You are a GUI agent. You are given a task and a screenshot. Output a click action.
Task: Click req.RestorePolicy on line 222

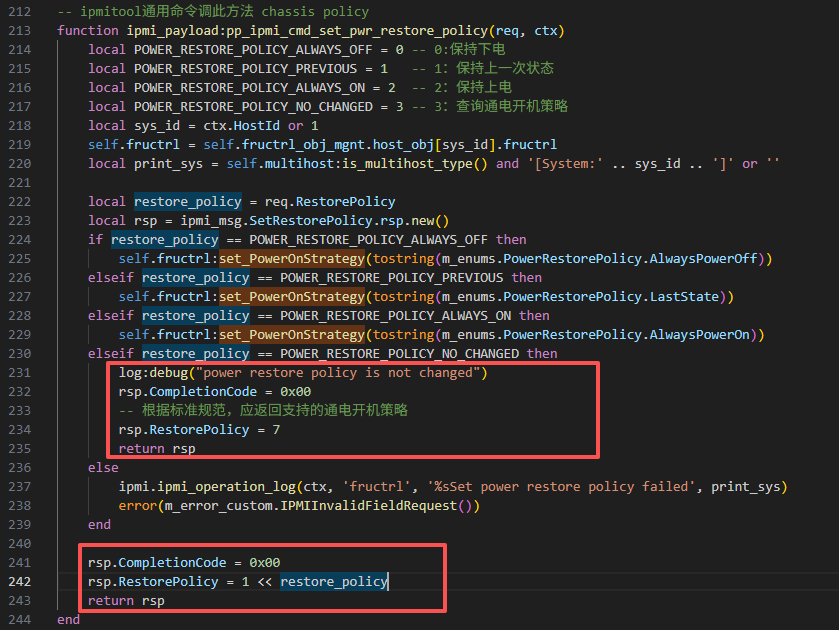330,202
